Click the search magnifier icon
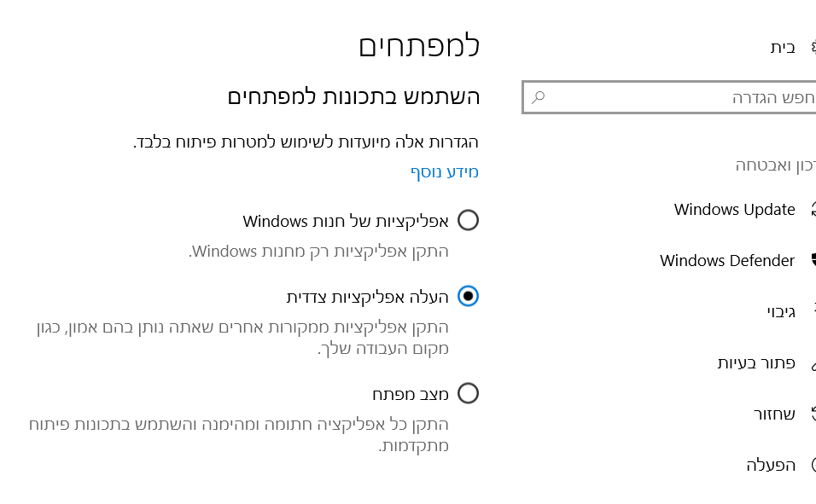Viewport: 816px width, 504px height. click(538, 97)
